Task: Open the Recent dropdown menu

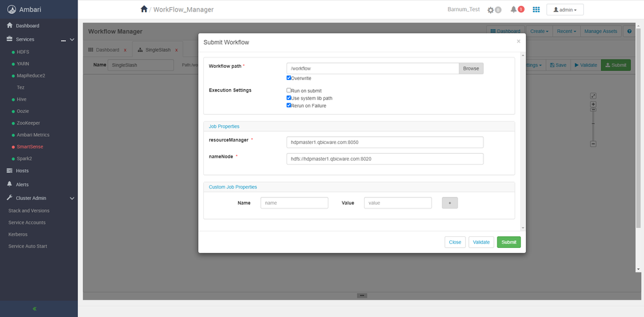Action: [x=567, y=31]
